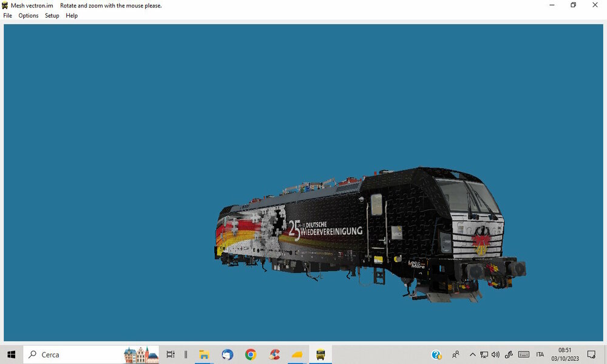The image size is (607, 364).
Task: Open the Help menu
Action: pyautogui.click(x=72, y=16)
